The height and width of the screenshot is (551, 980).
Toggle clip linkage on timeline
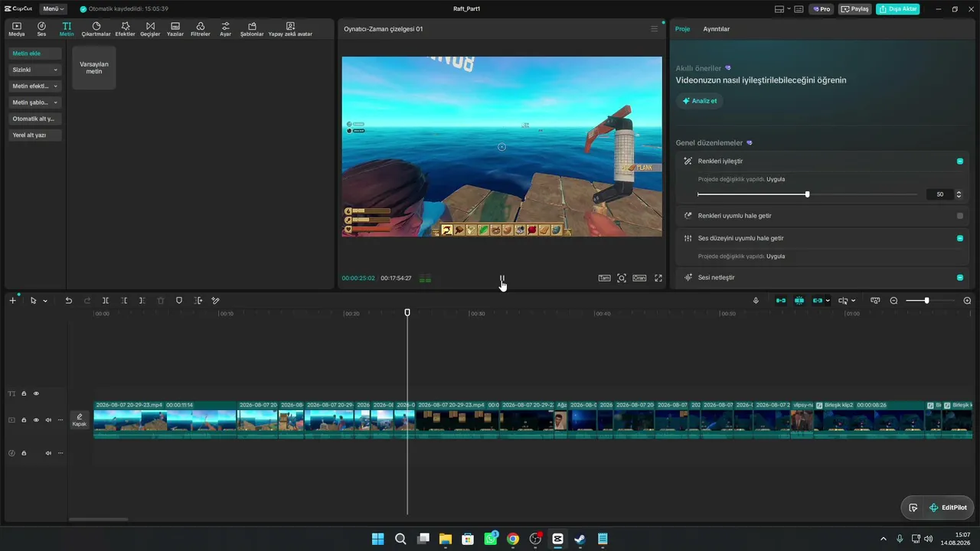point(818,301)
